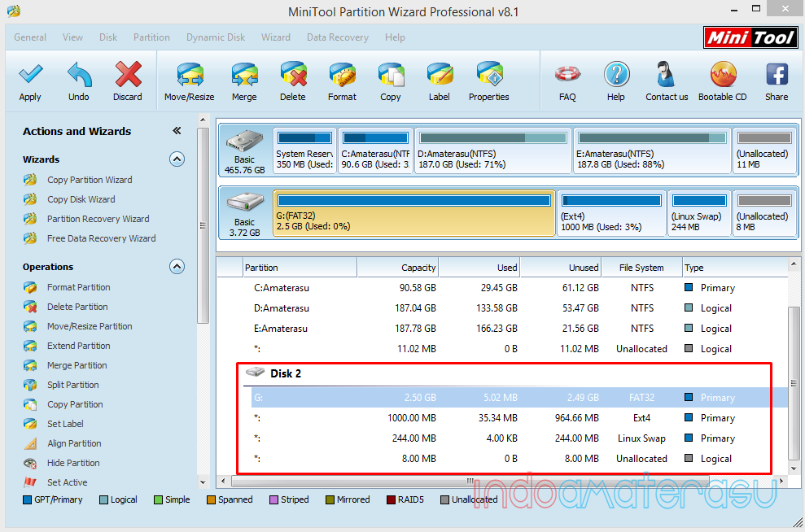Click the Discard red X icon
This screenshot has height=532, width=805.
(128, 74)
